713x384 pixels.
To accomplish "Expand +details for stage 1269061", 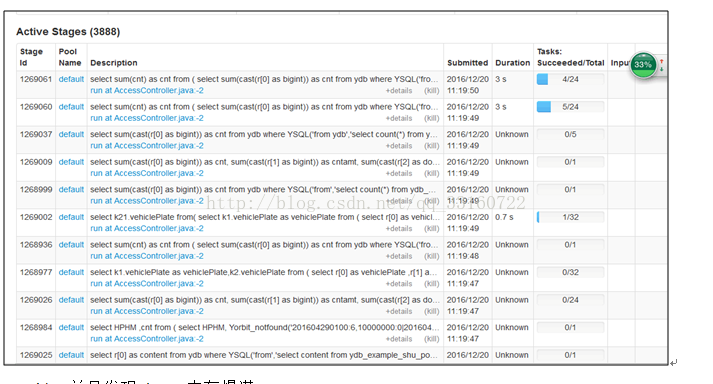I will point(399,91).
